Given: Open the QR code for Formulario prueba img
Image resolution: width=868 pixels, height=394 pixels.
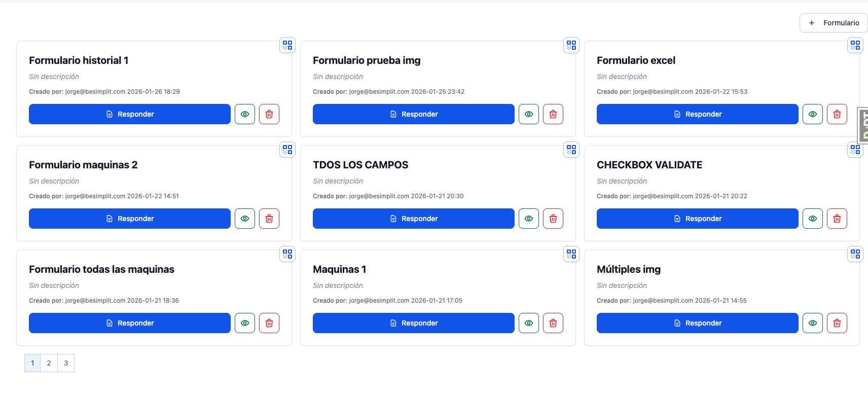Looking at the screenshot, I should (571, 45).
